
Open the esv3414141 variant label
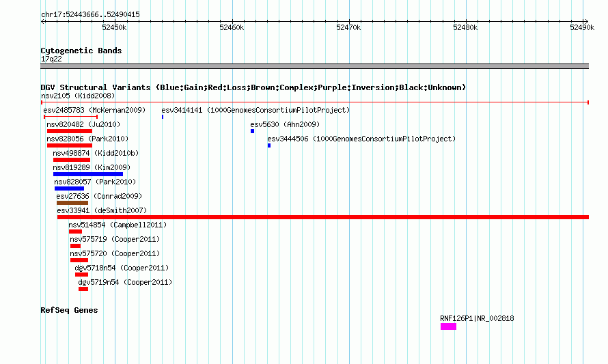pos(255,110)
